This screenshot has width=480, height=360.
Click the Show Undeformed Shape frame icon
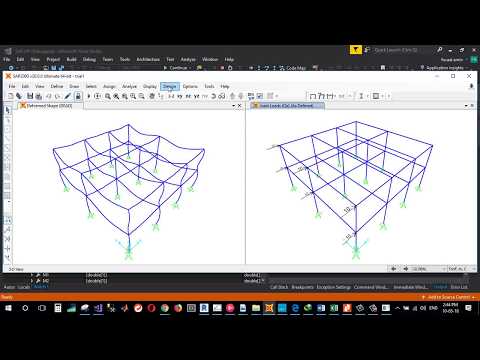(x=313, y=96)
